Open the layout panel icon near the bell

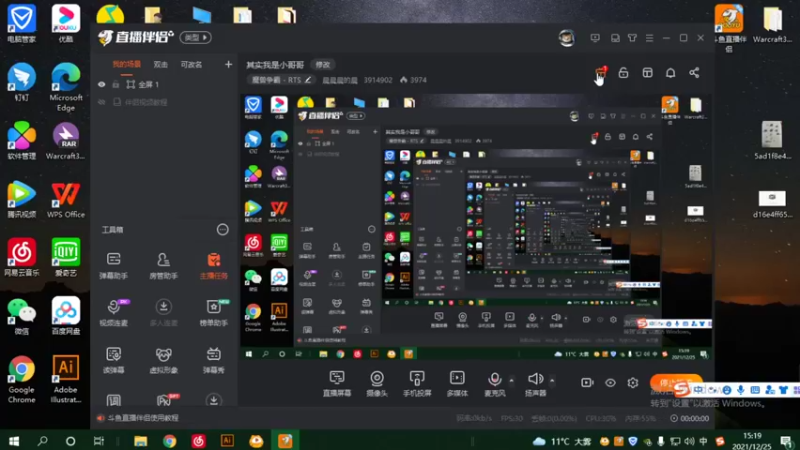(647, 73)
